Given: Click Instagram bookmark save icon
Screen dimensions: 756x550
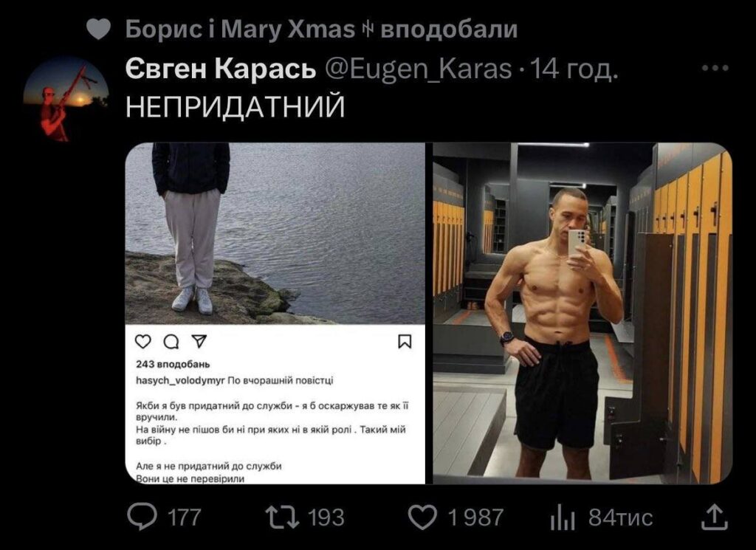Looking at the screenshot, I should coord(405,341).
